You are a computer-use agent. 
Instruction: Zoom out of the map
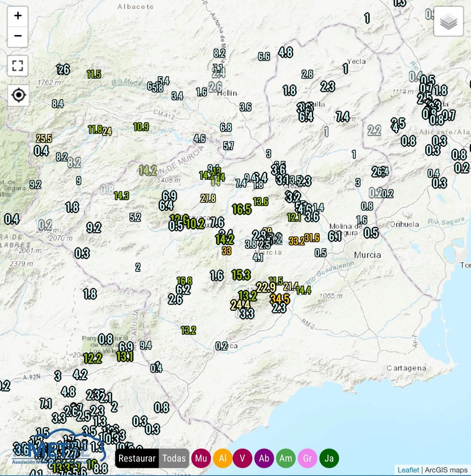coord(18,37)
